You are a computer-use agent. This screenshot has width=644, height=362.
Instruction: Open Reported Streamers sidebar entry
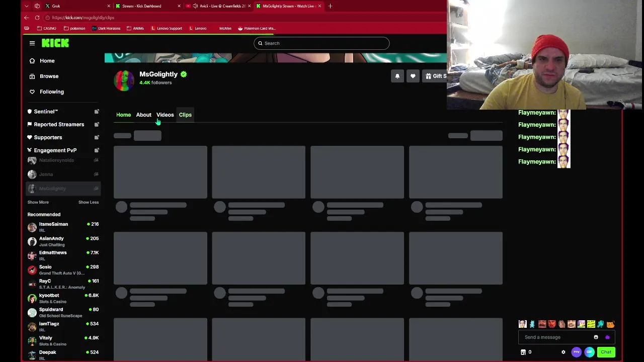59,124
